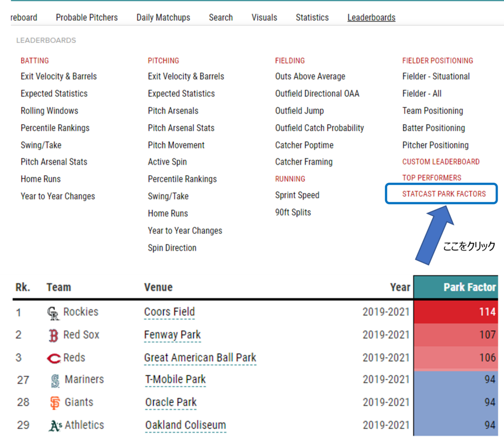Open Batting Swing/Take leaderboard
The width and height of the screenshot is (504, 437).
point(41,145)
